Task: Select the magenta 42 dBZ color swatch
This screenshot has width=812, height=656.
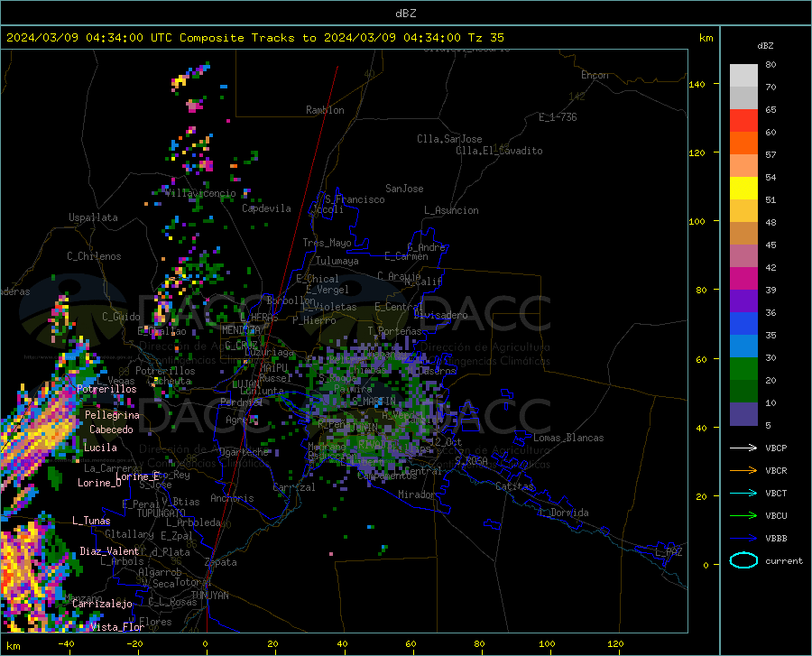Action: (x=743, y=279)
